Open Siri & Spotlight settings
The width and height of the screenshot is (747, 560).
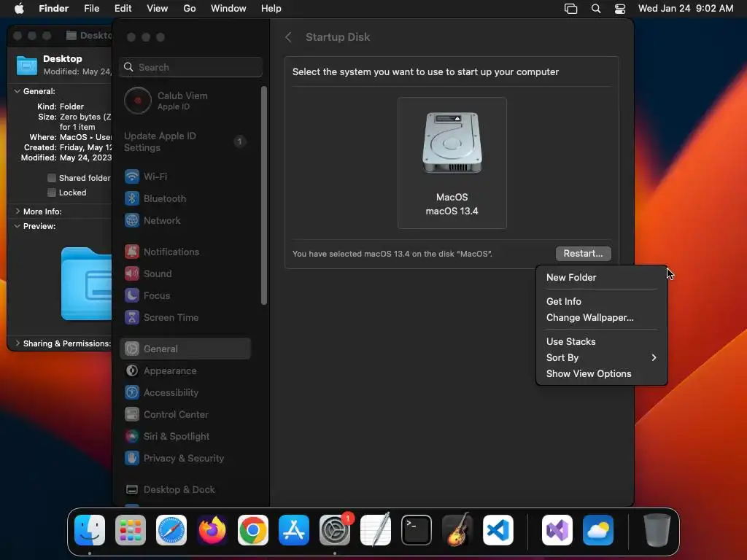[x=186, y=437]
